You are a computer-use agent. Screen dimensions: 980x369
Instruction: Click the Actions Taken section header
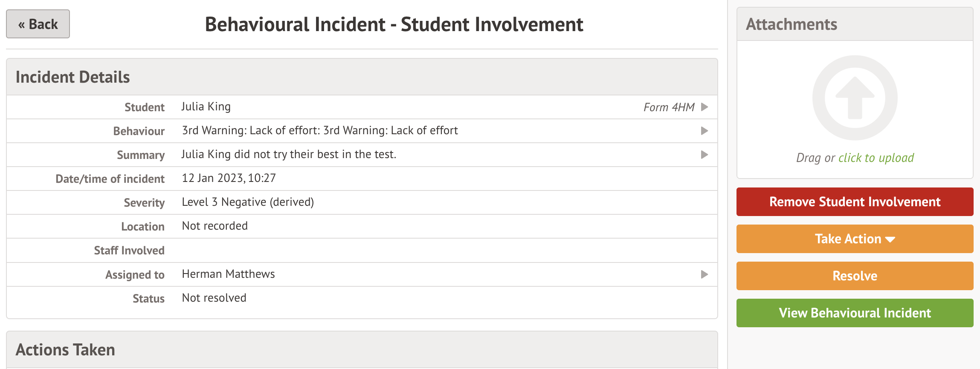[65, 350]
